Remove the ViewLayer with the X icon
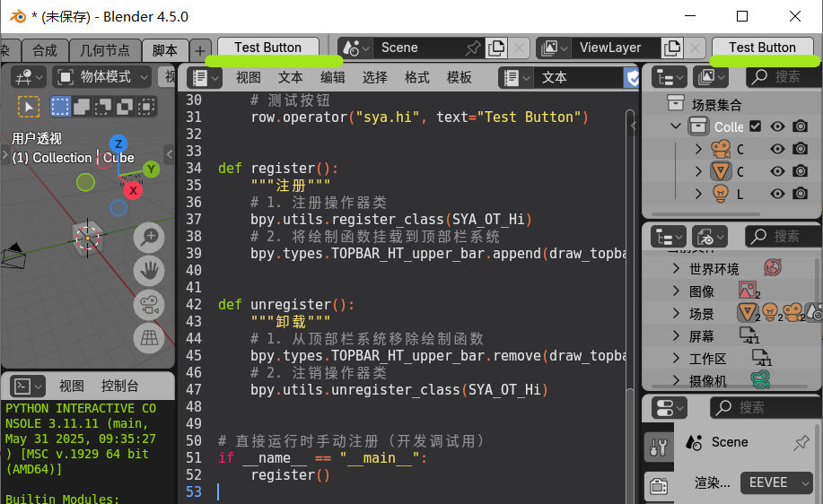The height and width of the screenshot is (504, 823). 695,48
